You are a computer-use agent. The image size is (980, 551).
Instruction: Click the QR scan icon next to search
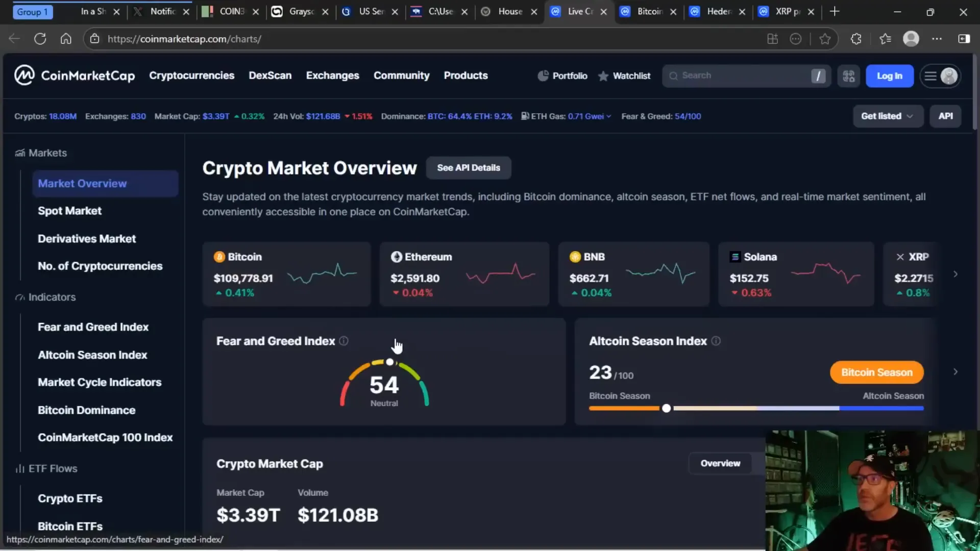click(x=848, y=76)
